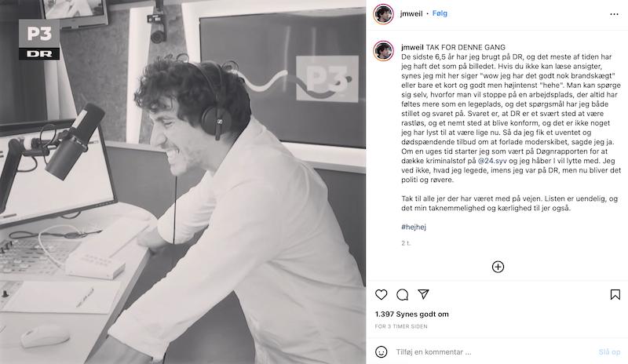
Task: Click jmweil's avatar beside the caption
Action: pos(383,50)
